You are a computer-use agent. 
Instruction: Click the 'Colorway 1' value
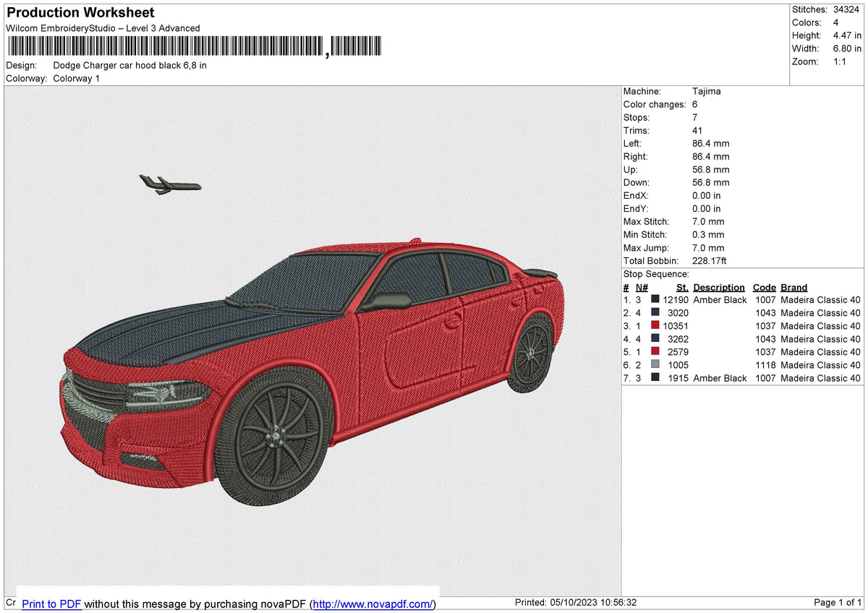pos(77,78)
